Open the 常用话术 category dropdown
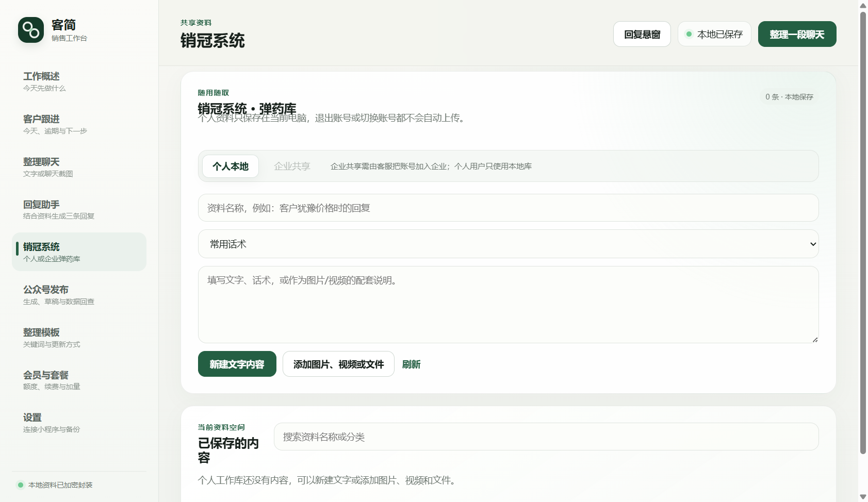This screenshot has height=502, width=868. (508, 244)
